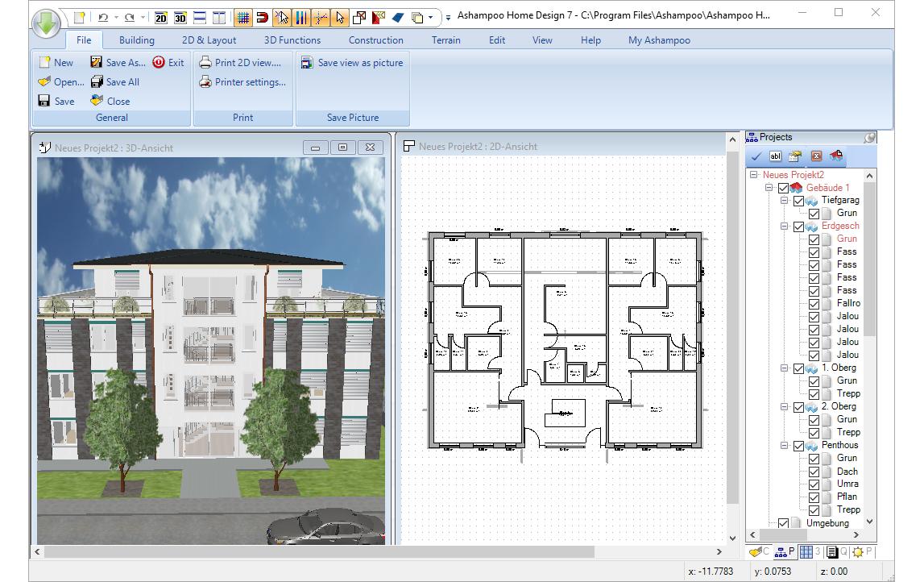924x582 pixels.
Task: Click the green arrow application button
Action: click(48, 22)
